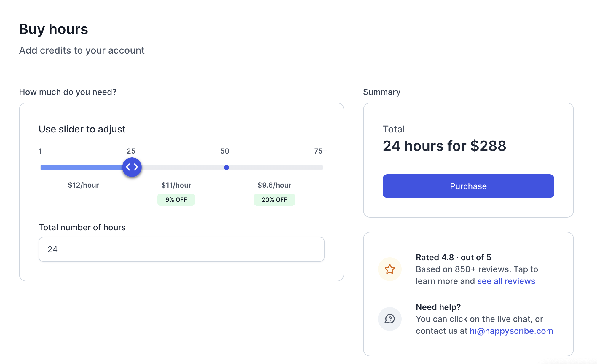Click the 25 slider tick label
Viewport: 597px width, 364px height.
pos(131,151)
